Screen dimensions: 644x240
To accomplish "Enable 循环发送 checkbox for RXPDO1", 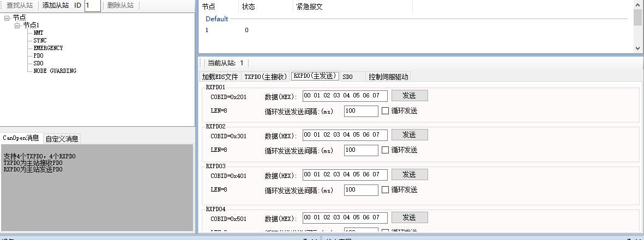I will click(x=386, y=111).
